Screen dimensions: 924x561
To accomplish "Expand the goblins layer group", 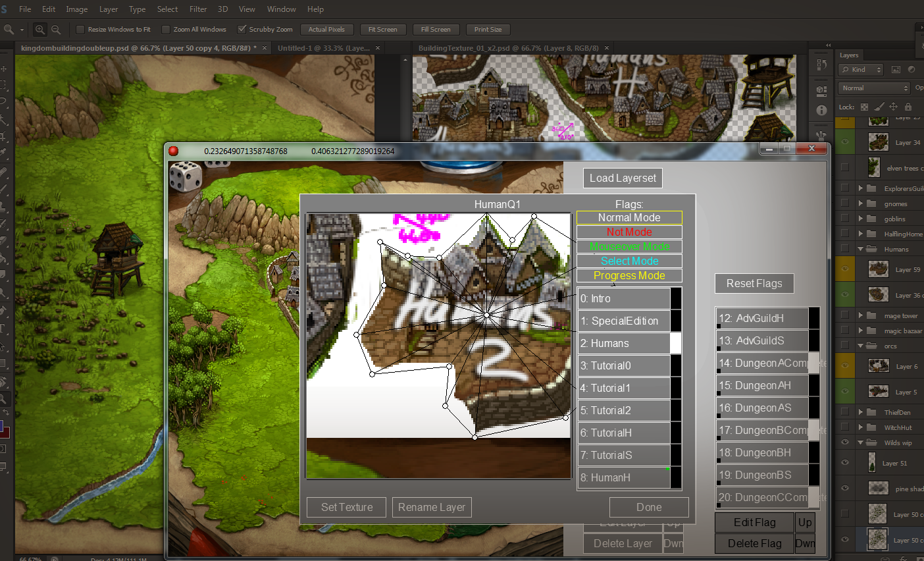I will coord(860,219).
